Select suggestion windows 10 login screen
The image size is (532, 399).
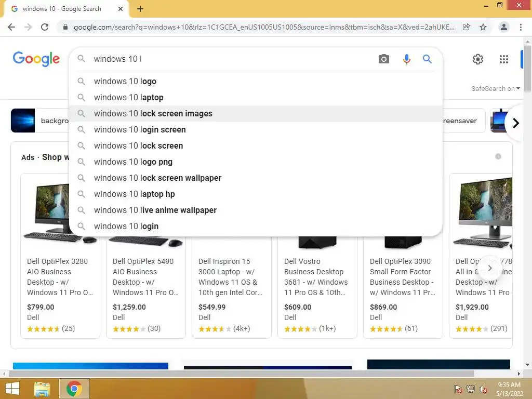tap(256, 129)
